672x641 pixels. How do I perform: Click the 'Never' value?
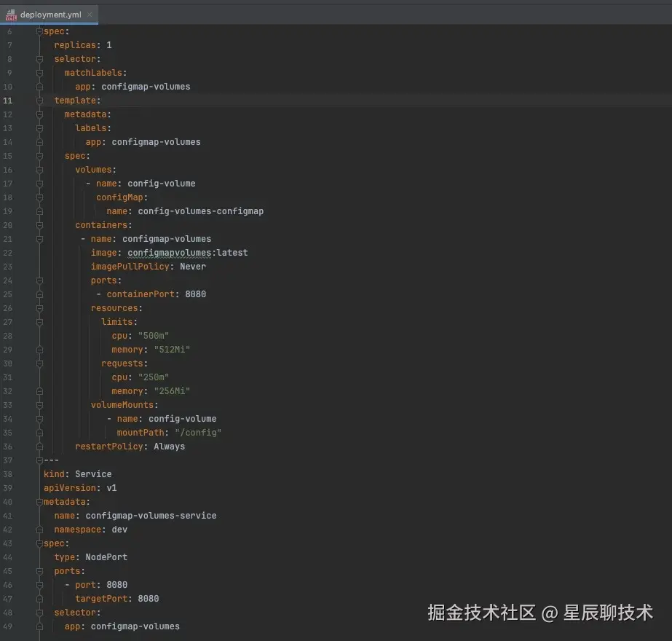193,267
